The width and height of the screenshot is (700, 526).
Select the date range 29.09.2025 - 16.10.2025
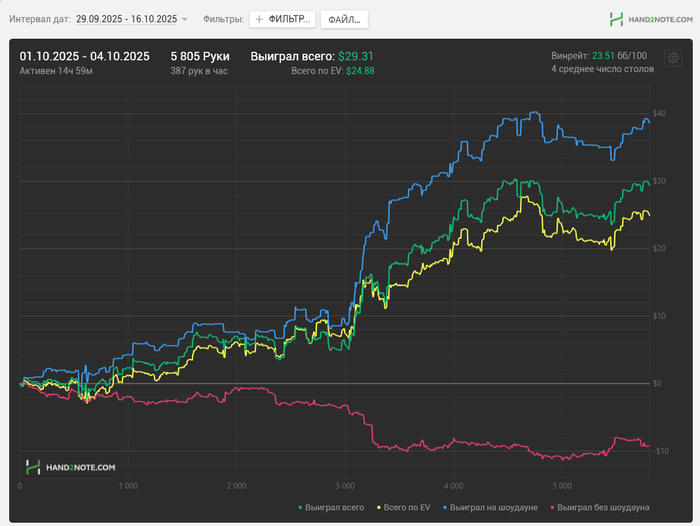126,19
